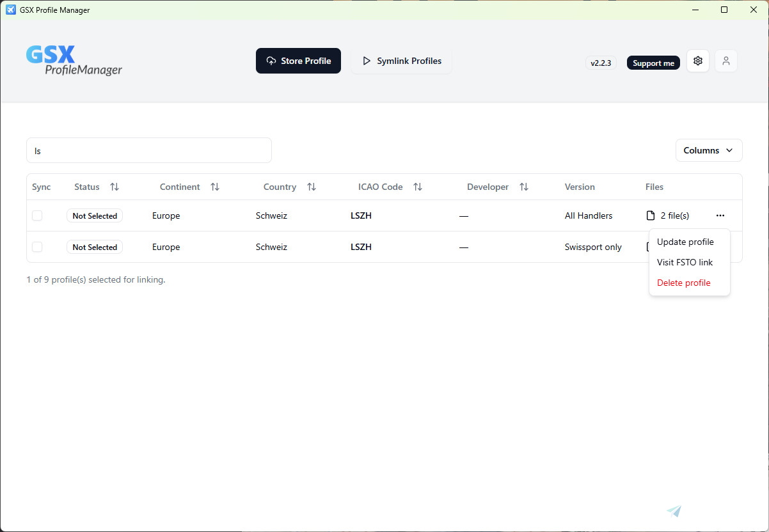The height and width of the screenshot is (532, 769).
Task: Open the user account icon
Action: [726, 61]
